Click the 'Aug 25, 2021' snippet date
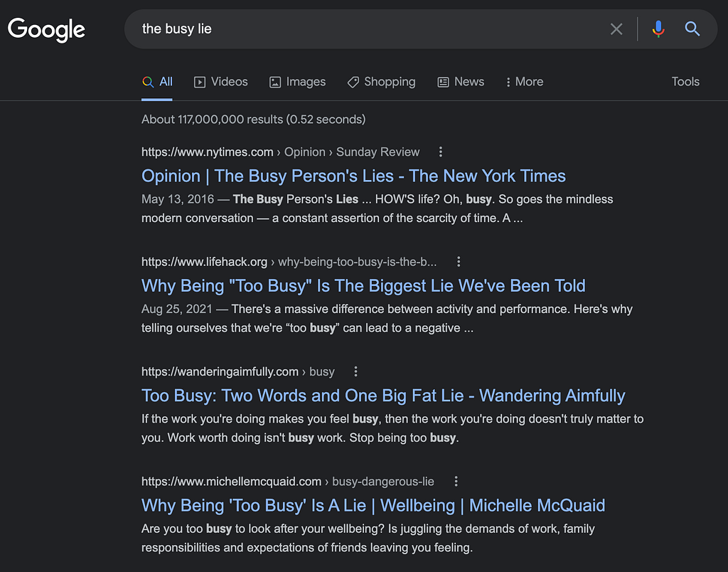728x572 pixels. pyautogui.click(x=177, y=309)
